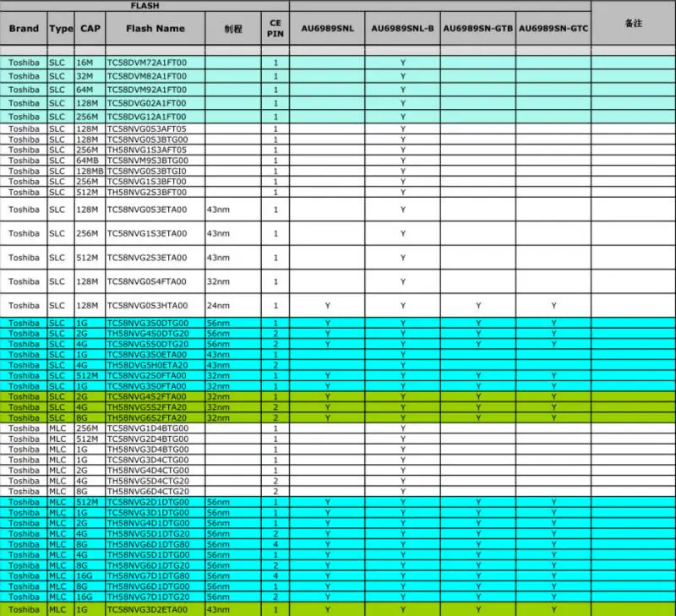Select the CAP column header

click(x=90, y=29)
